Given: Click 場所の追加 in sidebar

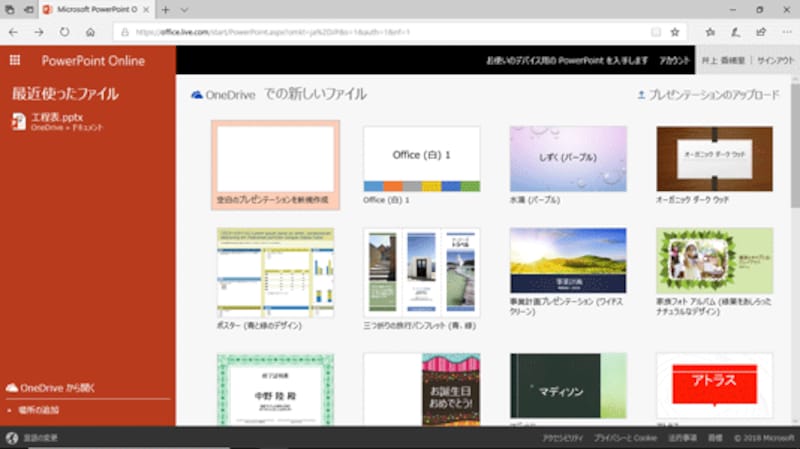Looking at the screenshot, I should coord(35,410).
